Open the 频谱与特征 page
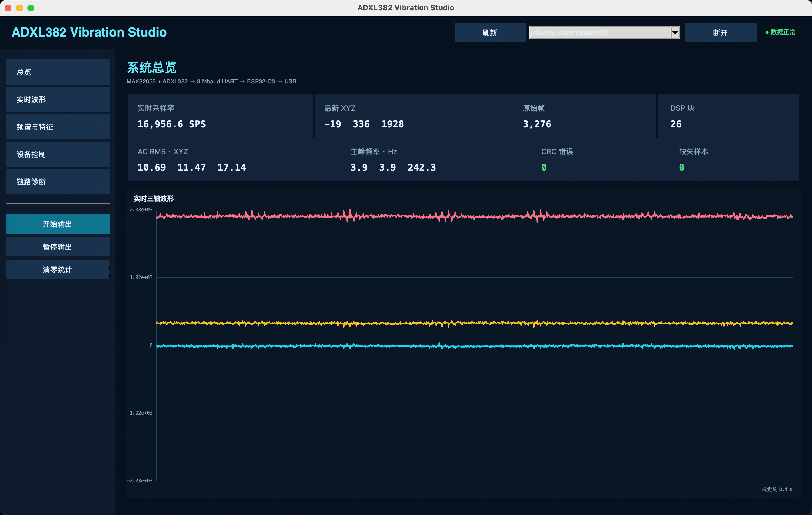This screenshot has width=812, height=515. 58,127
